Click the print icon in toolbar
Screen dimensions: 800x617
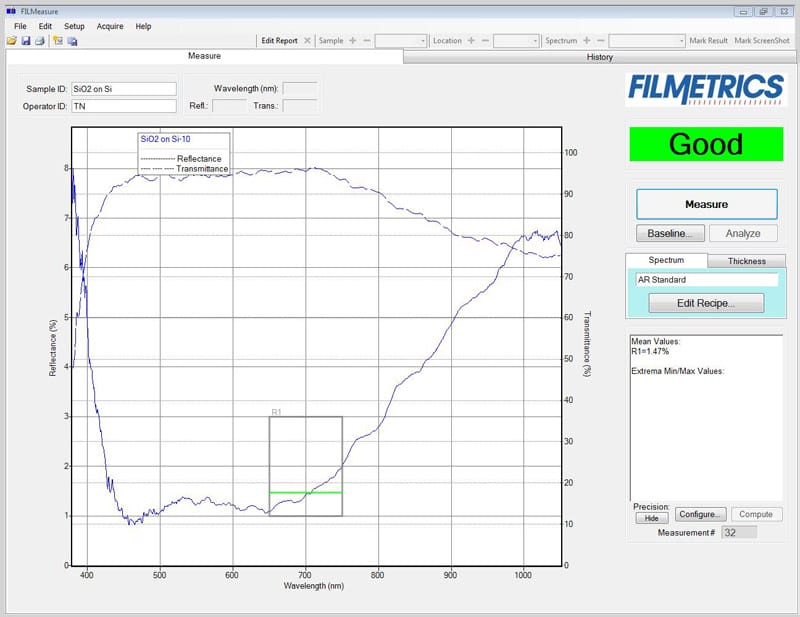(x=39, y=41)
